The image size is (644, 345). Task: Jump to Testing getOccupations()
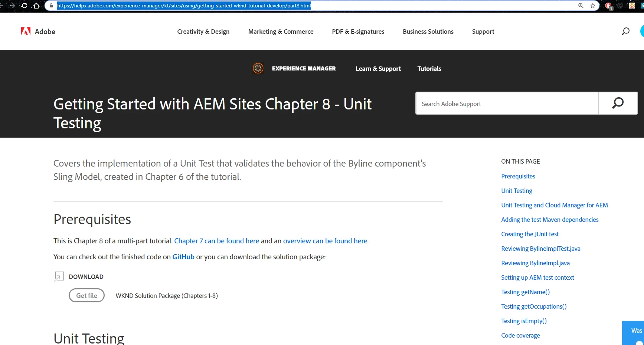point(534,306)
